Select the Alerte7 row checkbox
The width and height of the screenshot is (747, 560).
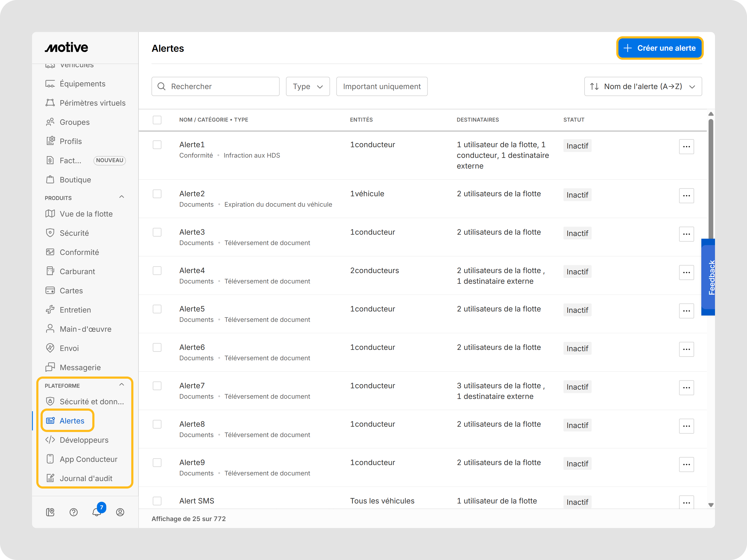(x=157, y=386)
